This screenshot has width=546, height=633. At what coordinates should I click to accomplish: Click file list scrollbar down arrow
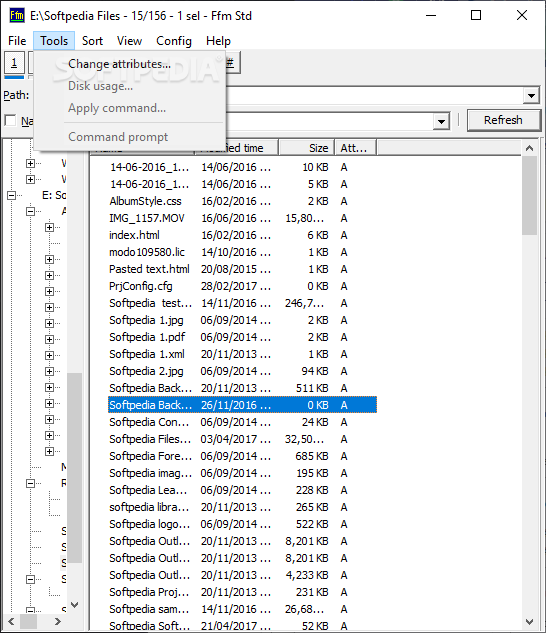click(529, 622)
